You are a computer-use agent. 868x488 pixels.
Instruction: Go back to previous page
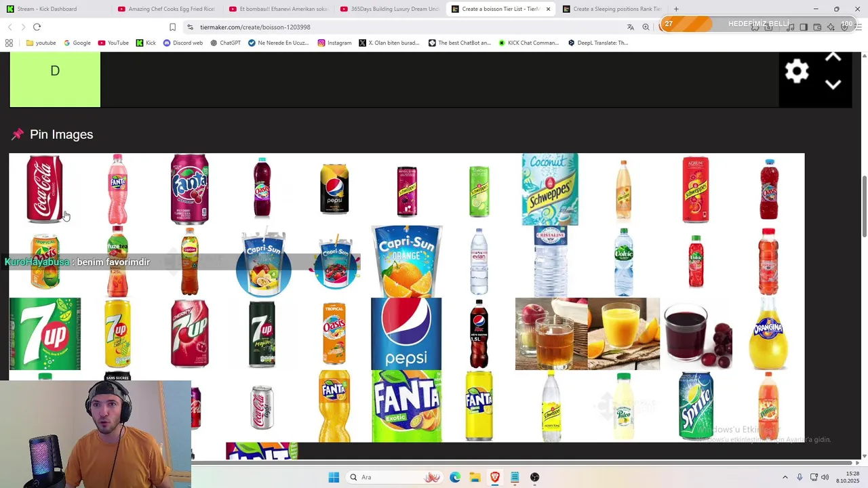[9, 27]
